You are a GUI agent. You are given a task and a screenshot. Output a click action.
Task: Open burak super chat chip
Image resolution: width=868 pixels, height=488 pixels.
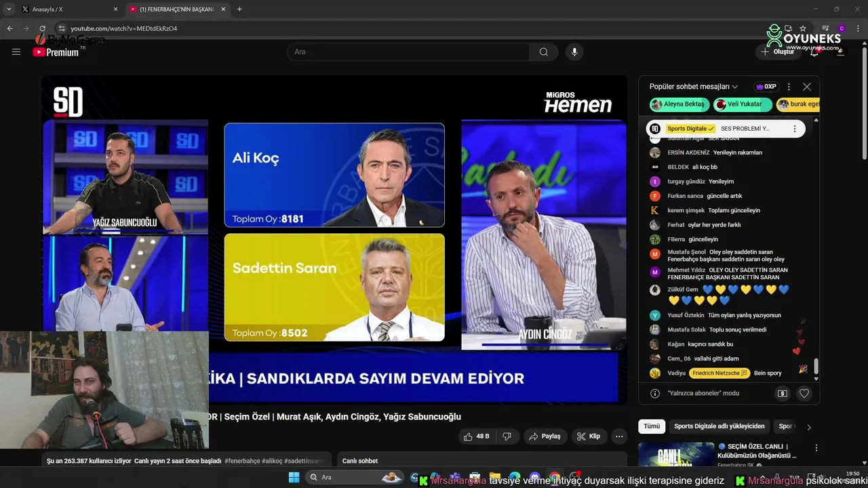point(798,104)
